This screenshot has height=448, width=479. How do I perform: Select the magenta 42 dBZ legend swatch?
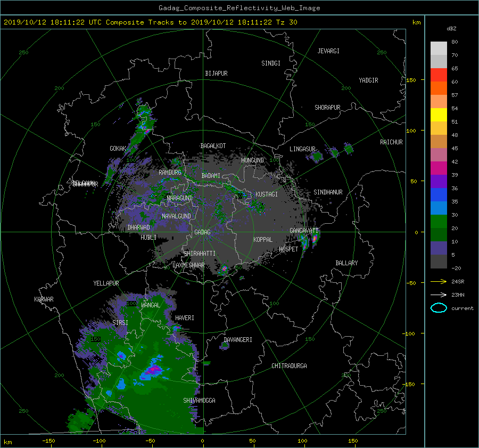pos(439,168)
